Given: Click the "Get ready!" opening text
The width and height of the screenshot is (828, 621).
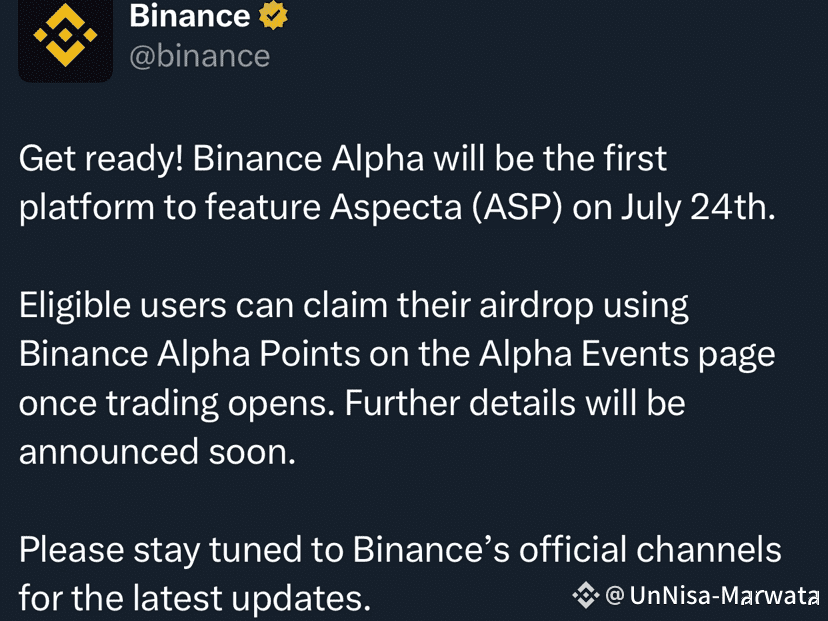Looking at the screenshot, I should click(100, 159).
